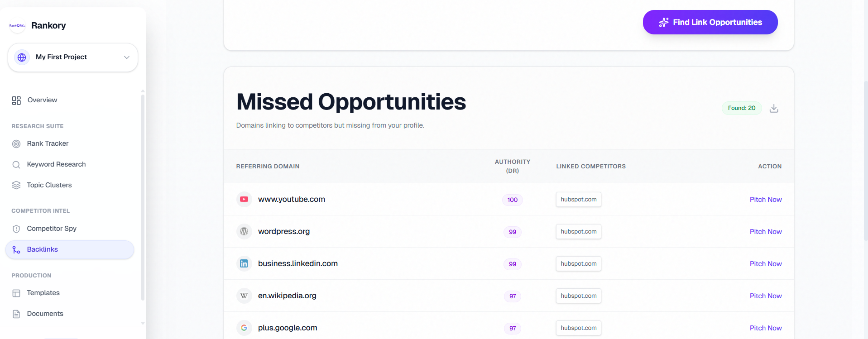868x339 pixels.
Task: Open the Overview page
Action: [x=42, y=100]
